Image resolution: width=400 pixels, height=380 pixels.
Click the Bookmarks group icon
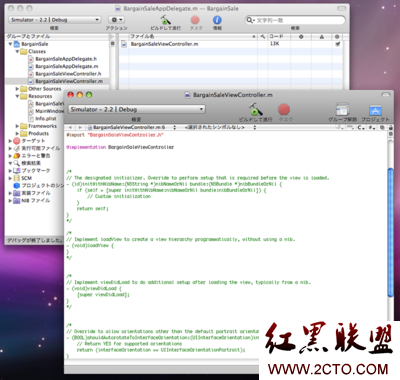(x=17, y=170)
